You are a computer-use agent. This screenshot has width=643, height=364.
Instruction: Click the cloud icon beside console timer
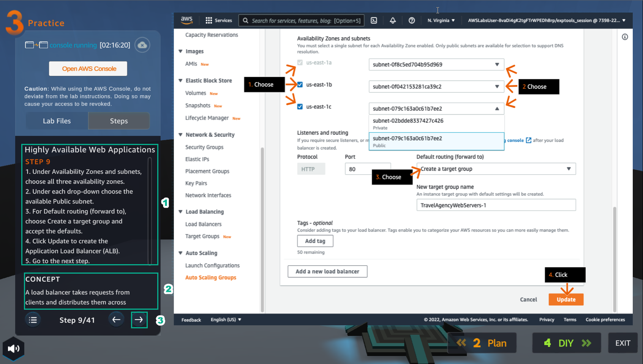(142, 45)
